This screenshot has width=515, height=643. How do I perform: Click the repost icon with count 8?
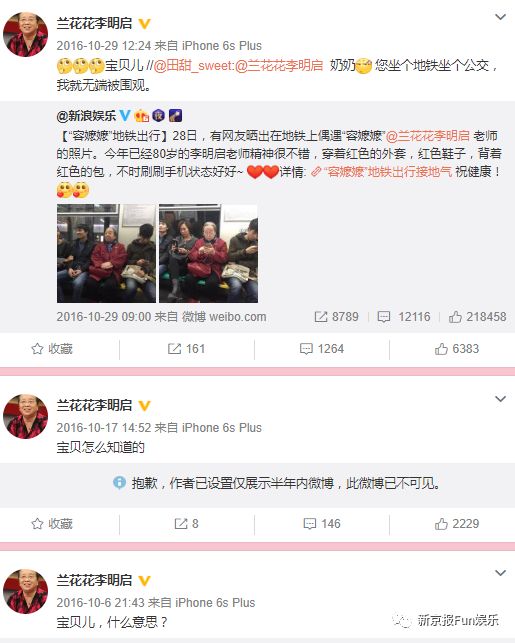click(x=187, y=524)
